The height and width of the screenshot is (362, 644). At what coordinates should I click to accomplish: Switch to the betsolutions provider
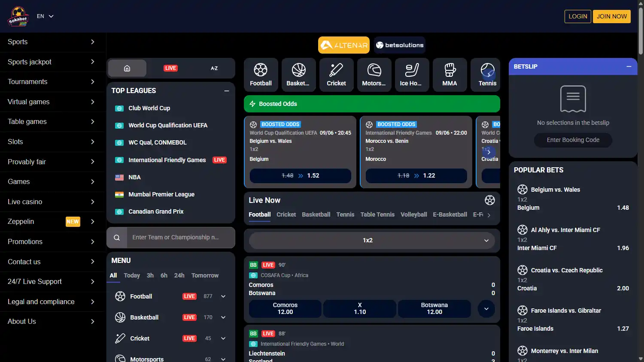coord(400,45)
